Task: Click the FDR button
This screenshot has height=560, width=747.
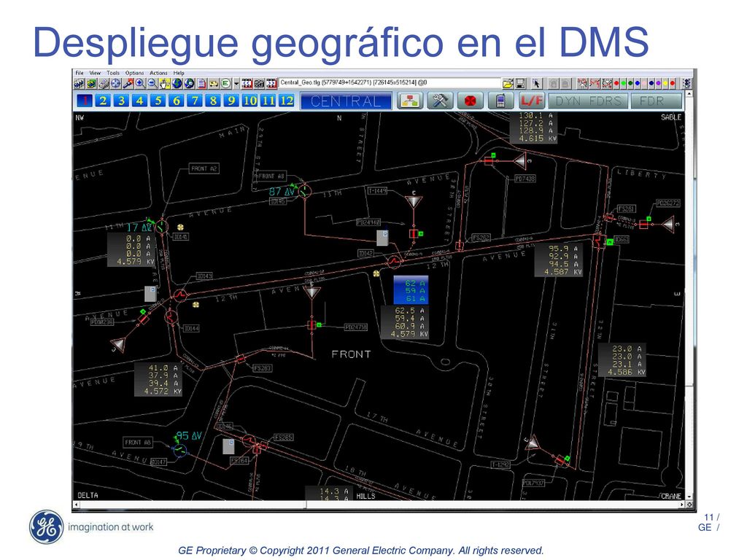Action: [657, 101]
